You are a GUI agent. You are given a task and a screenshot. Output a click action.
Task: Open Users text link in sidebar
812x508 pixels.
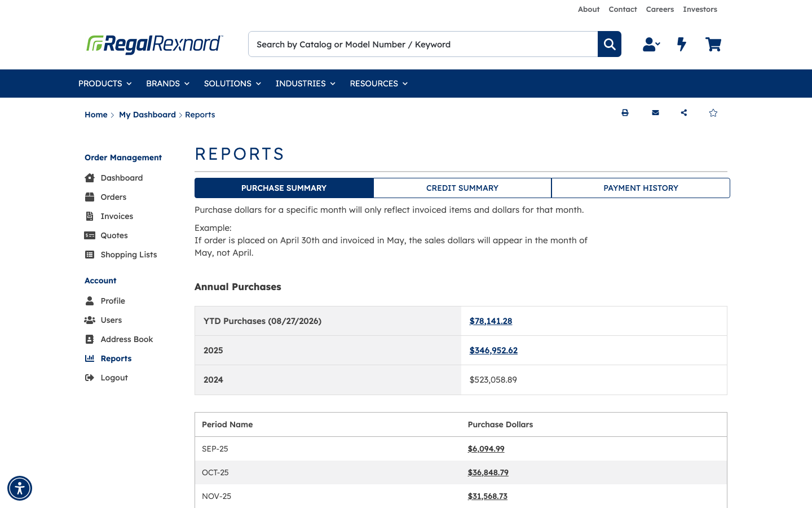pyautogui.click(x=111, y=320)
